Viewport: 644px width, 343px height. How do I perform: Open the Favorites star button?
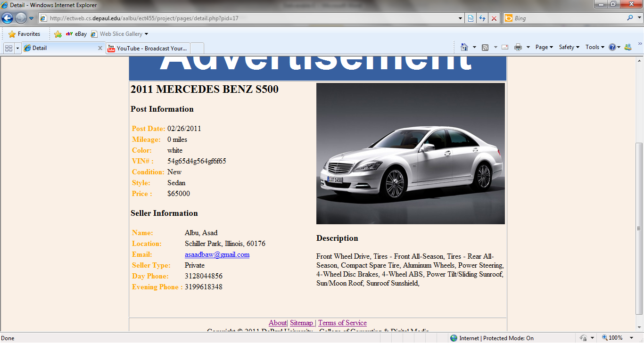point(25,34)
